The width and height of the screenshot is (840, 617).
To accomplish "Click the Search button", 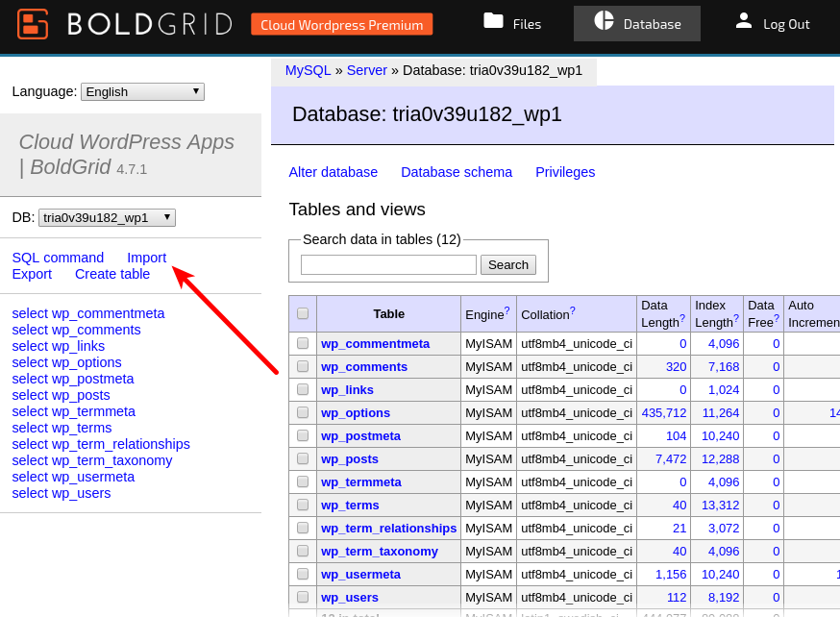I will click(507, 264).
